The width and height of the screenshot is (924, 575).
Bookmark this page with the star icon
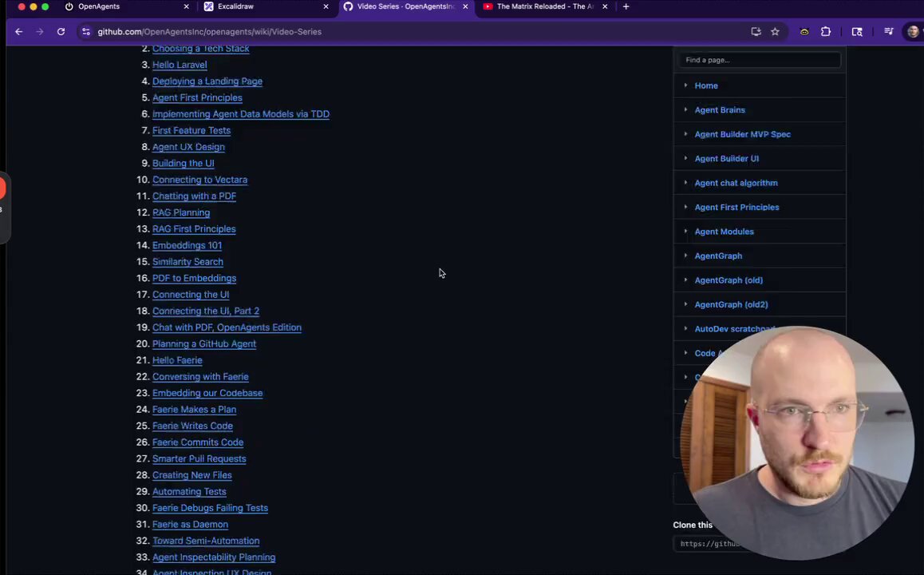pos(775,32)
